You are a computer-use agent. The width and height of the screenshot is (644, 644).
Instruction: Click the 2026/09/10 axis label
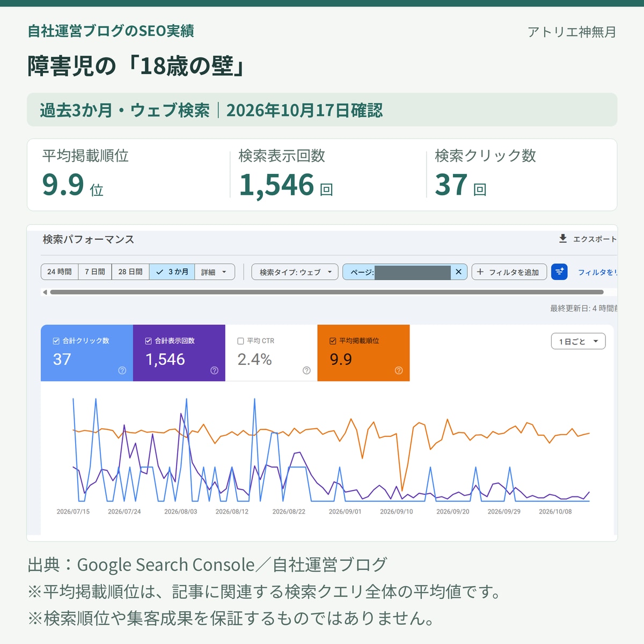coord(397,511)
